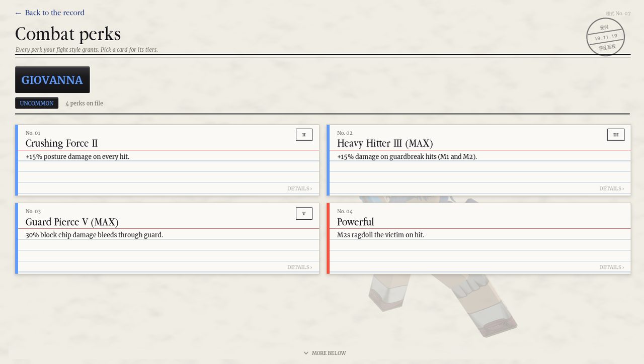Image resolution: width=644 pixels, height=364 pixels.
Task: Expand DETAILS on the Crushing Force card
Action: tap(299, 189)
